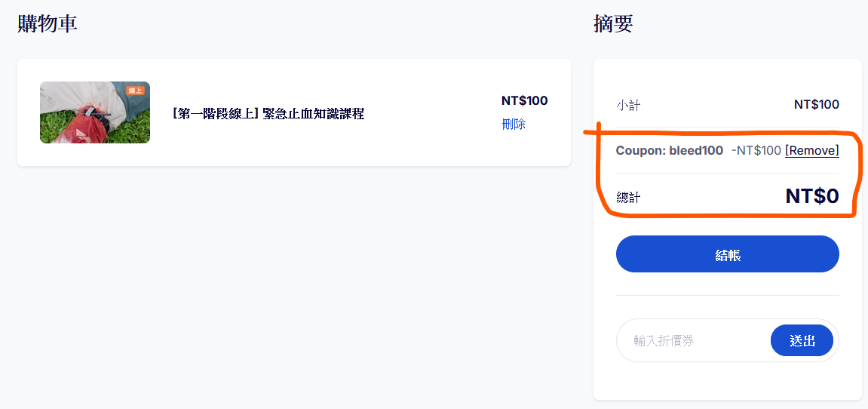The width and height of the screenshot is (868, 409).
Task: Remove the bleed100 coupon via [Remove]
Action: (811, 150)
